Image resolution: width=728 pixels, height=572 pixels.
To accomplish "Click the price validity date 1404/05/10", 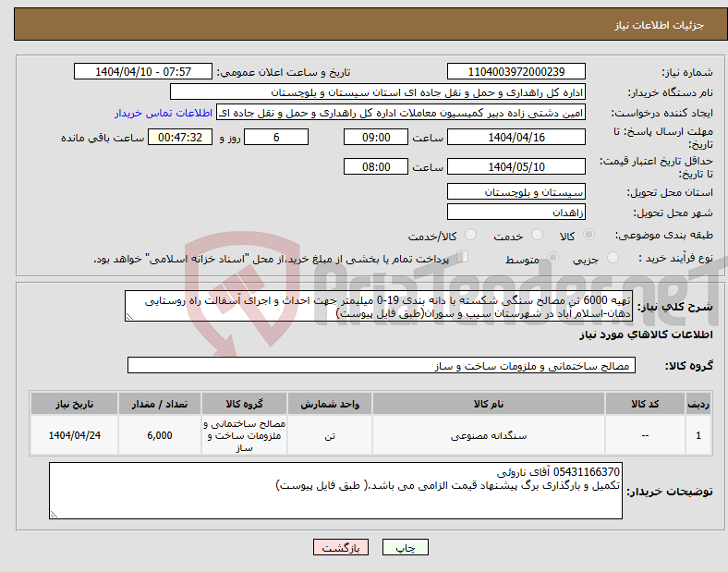I will pyautogui.click(x=516, y=166).
